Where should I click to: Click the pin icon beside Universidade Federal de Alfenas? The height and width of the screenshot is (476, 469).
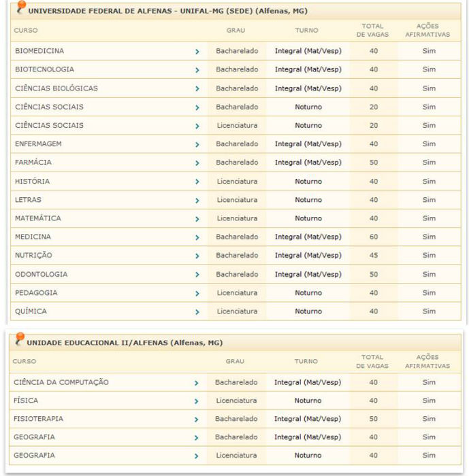coord(20,7)
